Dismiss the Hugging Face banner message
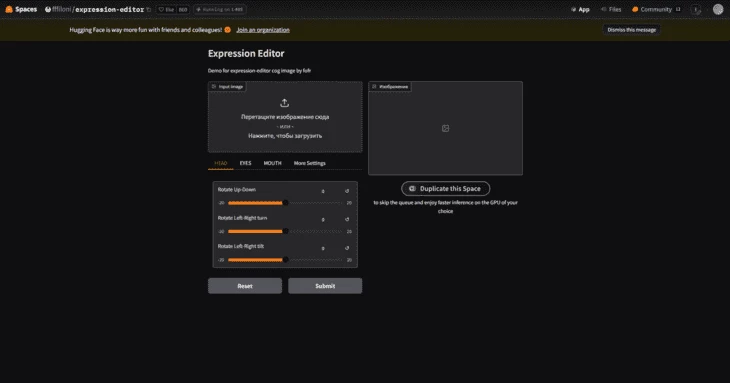Image resolution: width=730 pixels, height=383 pixels. 631,30
